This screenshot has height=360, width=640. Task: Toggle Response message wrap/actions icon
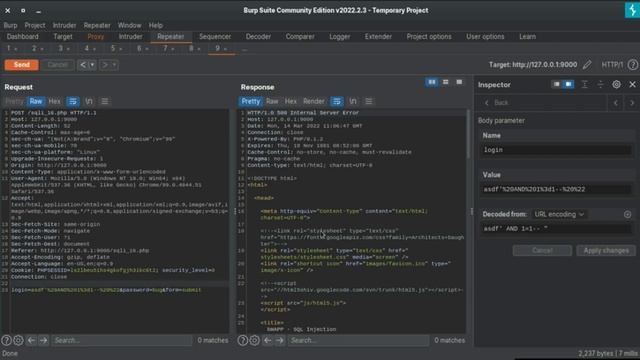click(x=337, y=101)
